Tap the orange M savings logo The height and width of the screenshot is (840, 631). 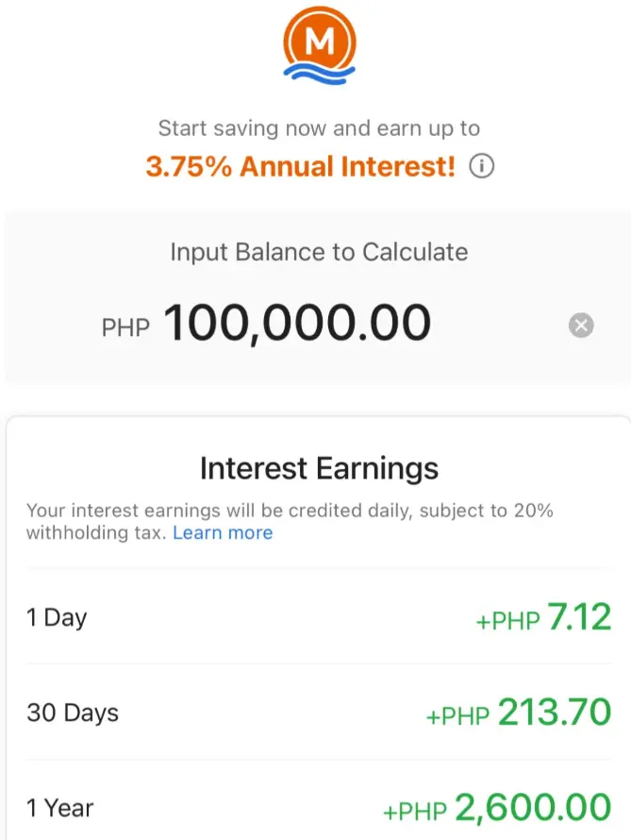click(320, 45)
